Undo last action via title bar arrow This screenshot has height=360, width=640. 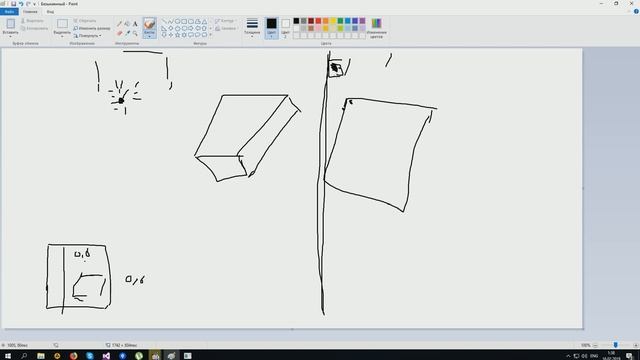[21, 4]
